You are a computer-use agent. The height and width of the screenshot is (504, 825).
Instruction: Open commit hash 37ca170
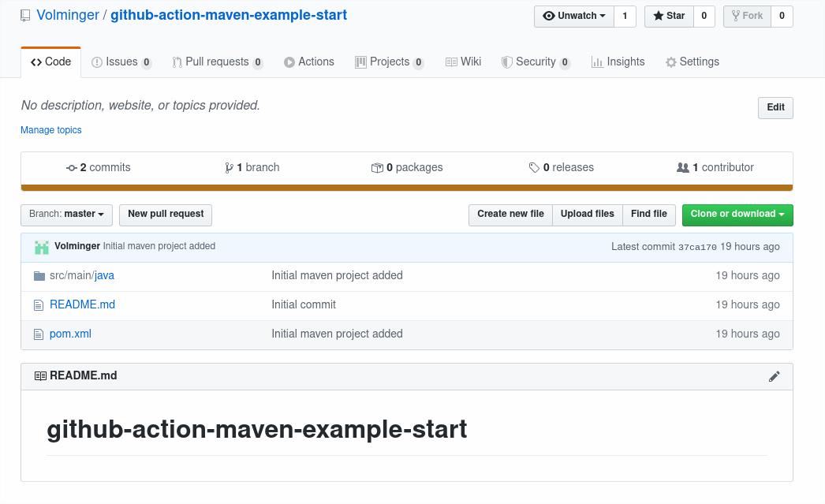(697, 247)
